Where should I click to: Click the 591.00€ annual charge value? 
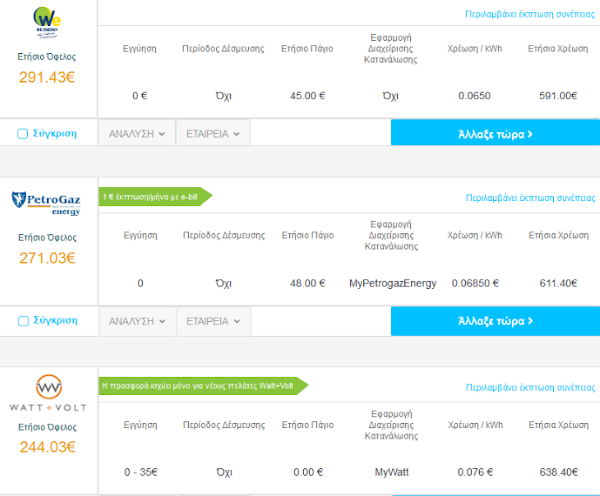[558, 96]
